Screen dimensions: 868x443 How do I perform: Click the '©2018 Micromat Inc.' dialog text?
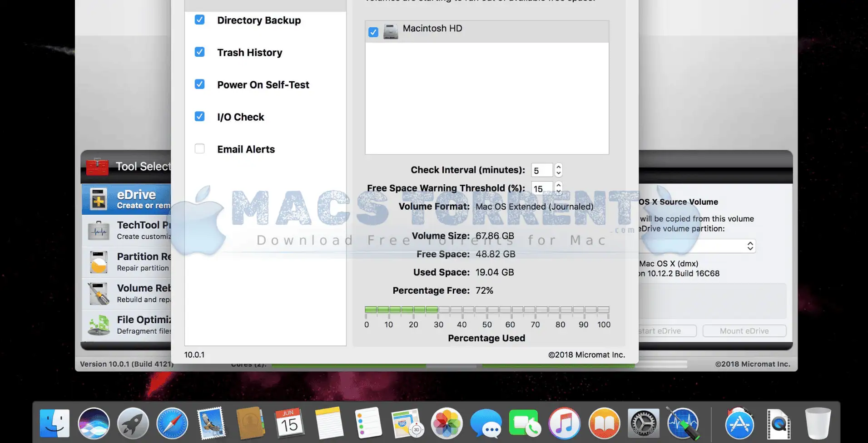[586, 355]
